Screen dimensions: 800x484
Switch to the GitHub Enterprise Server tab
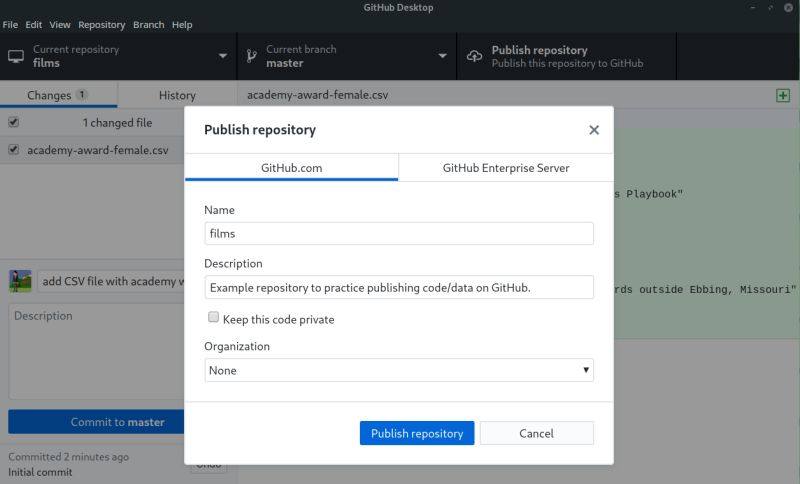point(506,168)
